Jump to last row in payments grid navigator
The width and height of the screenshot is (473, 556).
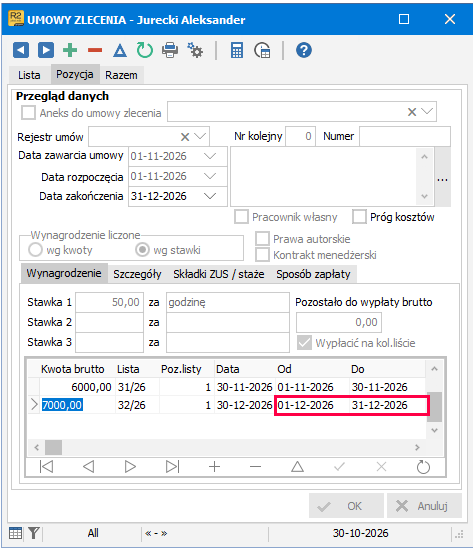point(173,467)
